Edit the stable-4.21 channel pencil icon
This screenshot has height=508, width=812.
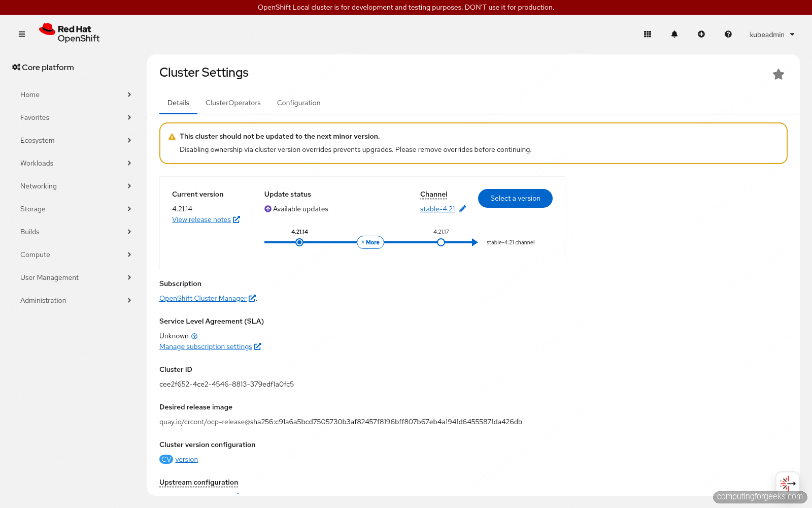(462, 209)
